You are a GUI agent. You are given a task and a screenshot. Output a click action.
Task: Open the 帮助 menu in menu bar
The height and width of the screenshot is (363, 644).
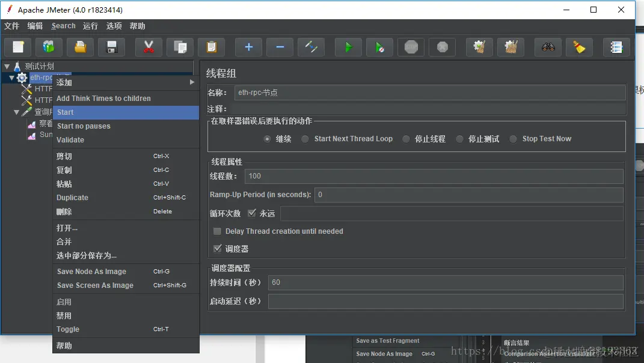tap(137, 26)
